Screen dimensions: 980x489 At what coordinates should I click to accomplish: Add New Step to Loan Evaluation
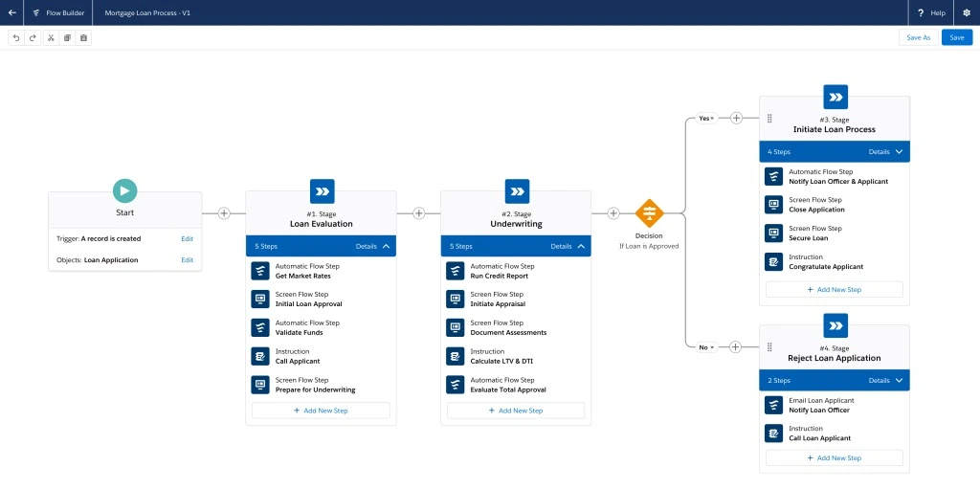321,411
